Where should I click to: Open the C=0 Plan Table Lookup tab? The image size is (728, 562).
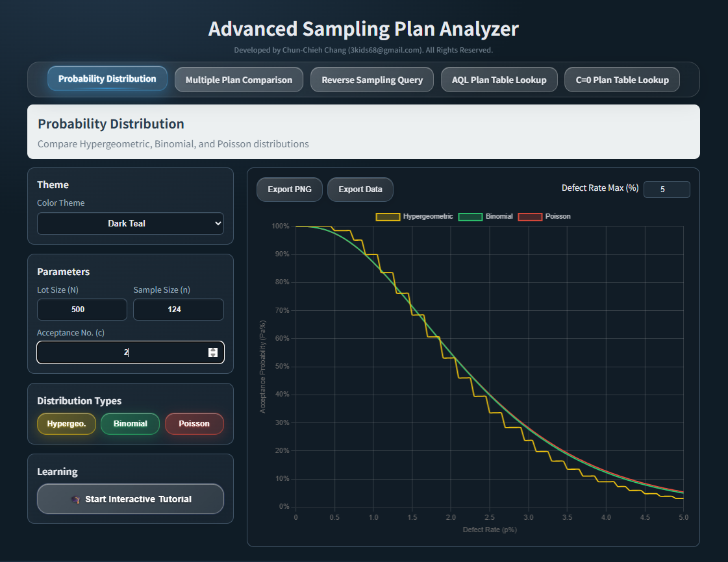621,79
